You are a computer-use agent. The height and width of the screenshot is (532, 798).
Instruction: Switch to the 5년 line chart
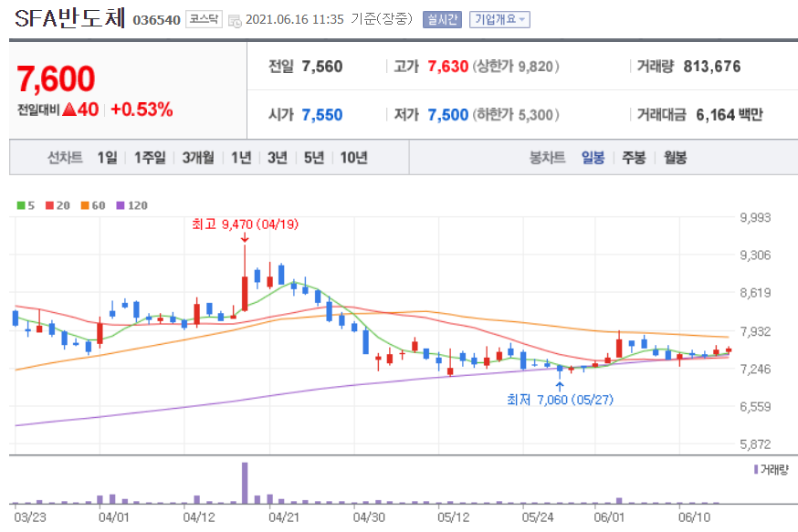pos(314,158)
